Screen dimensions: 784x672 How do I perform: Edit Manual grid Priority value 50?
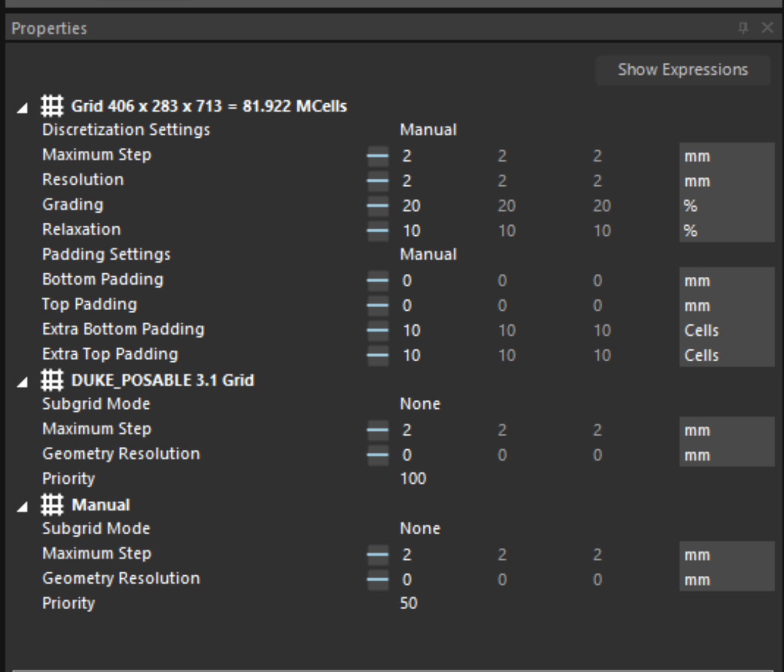tap(409, 603)
